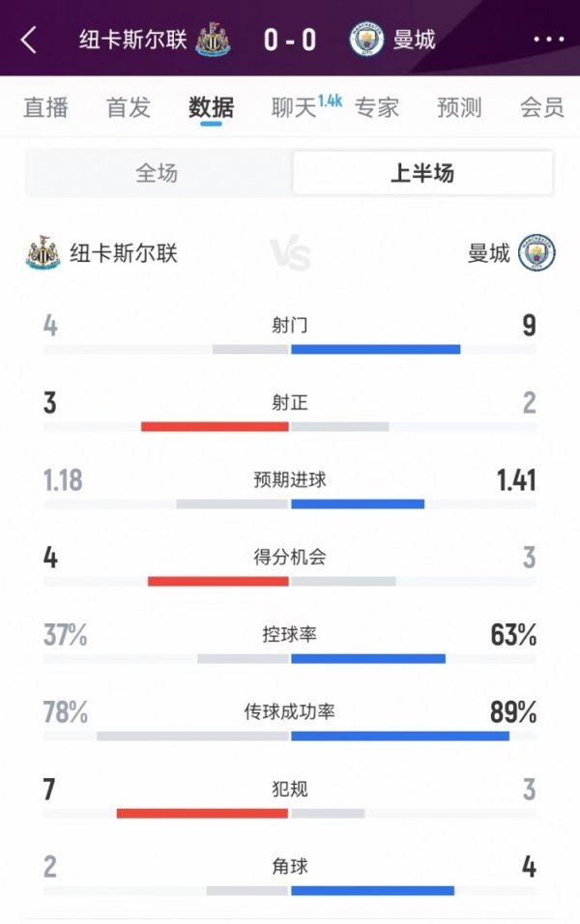The height and width of the screenshot is (924, 580).
Task: Click the Newcastle crest in the top bar
Action: coord(212,40)
